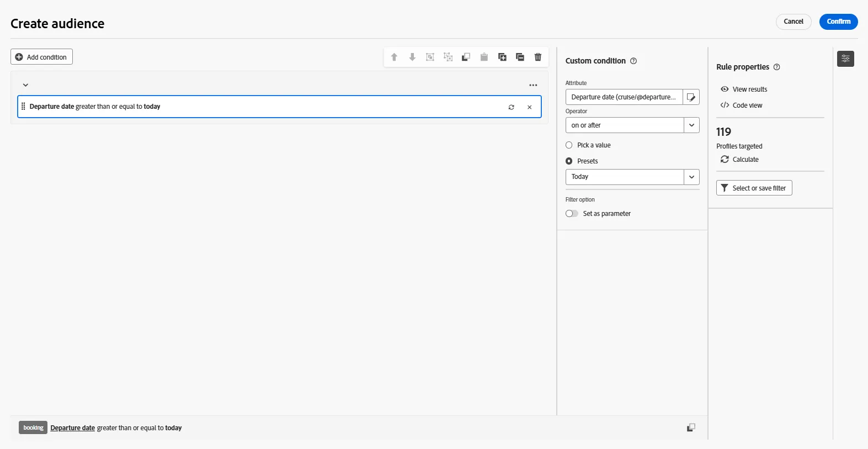Open the Today presets dropdown
Screen dimensions: 868x449
point(632,177)
